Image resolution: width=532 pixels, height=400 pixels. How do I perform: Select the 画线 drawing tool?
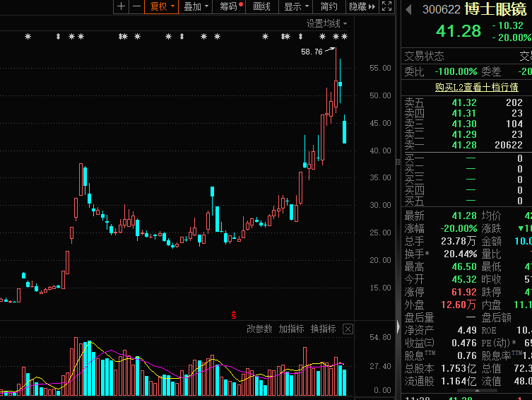[262, 6]
